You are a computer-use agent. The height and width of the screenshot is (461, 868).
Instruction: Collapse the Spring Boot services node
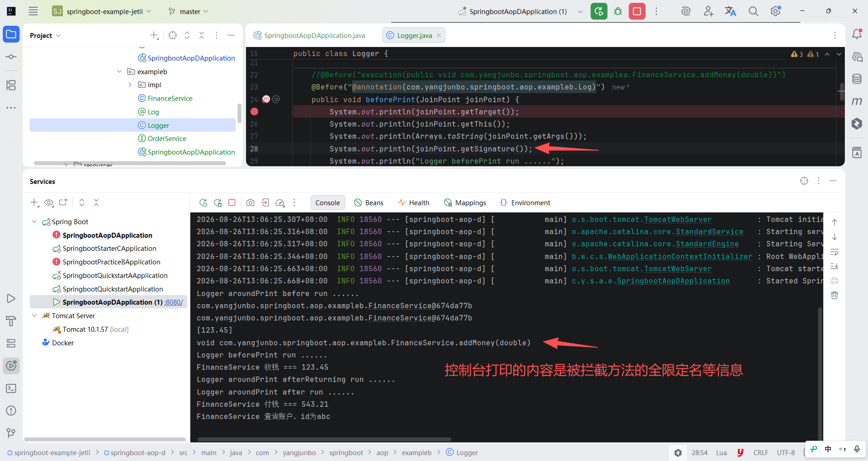coord(34,221)
